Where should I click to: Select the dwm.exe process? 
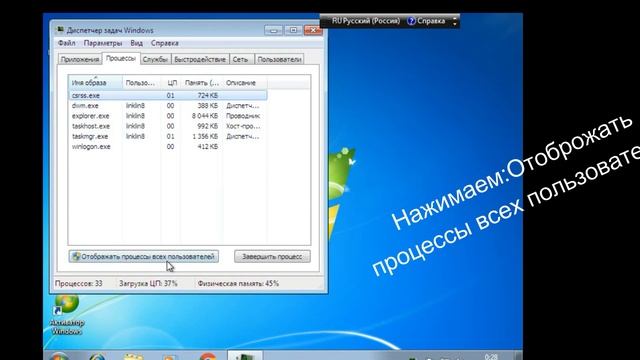coord(85,105)
